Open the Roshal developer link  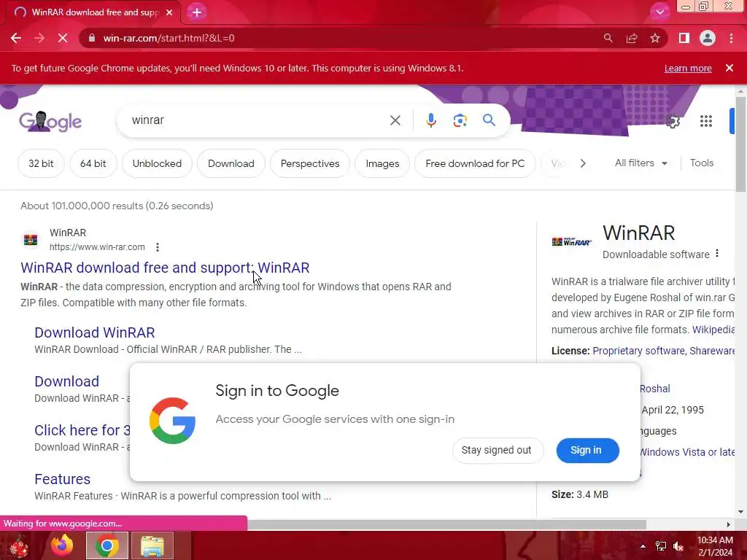(654, 389)
